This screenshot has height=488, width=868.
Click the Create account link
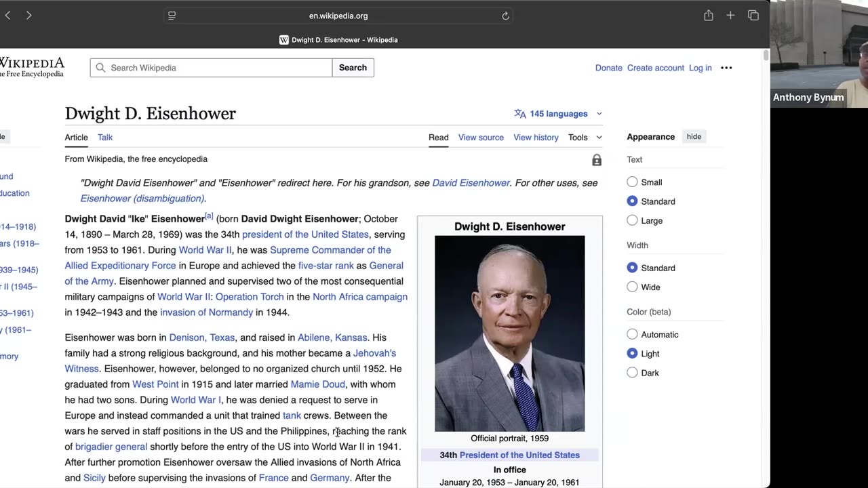655,68
